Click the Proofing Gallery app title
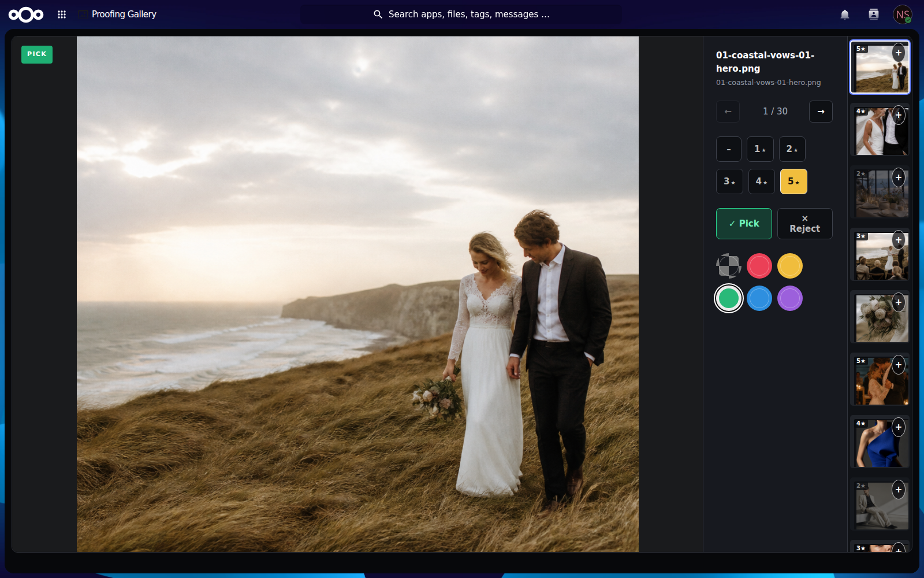The height and width of the screenshot is (578, 924). [124, 14]
